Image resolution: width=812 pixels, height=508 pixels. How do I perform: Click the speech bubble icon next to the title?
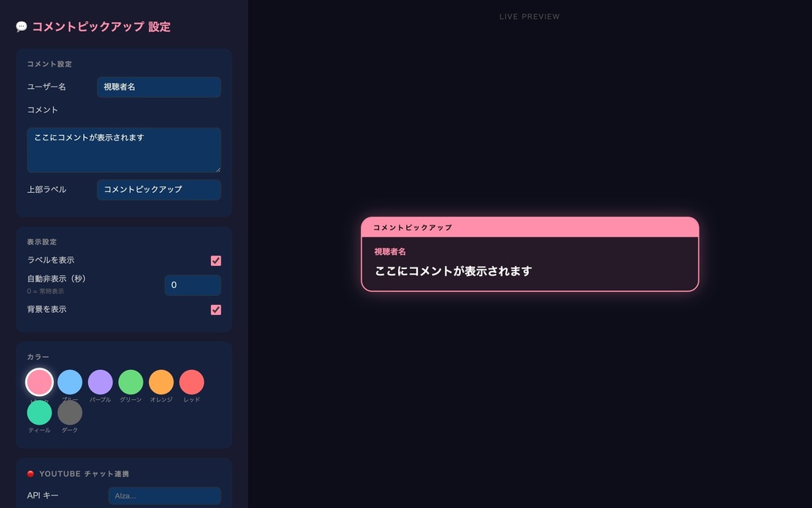[21, 25]
